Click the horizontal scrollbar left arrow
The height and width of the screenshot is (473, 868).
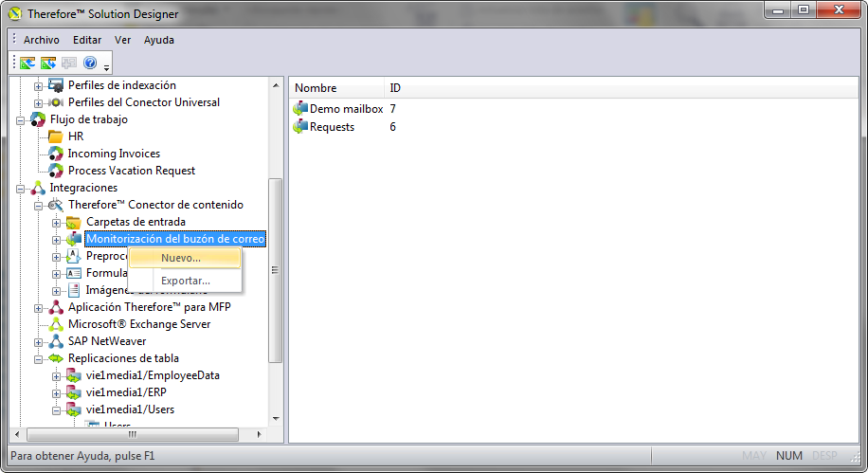[17, 435]
